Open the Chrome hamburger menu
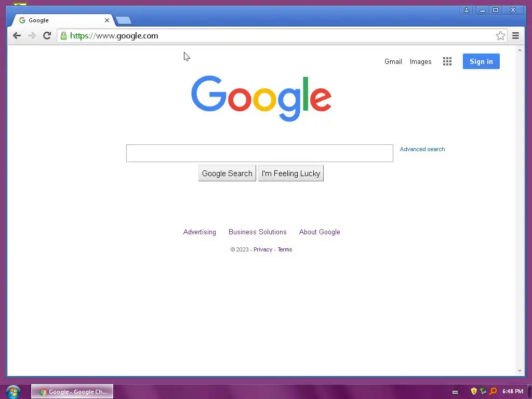 coord(515,36)
